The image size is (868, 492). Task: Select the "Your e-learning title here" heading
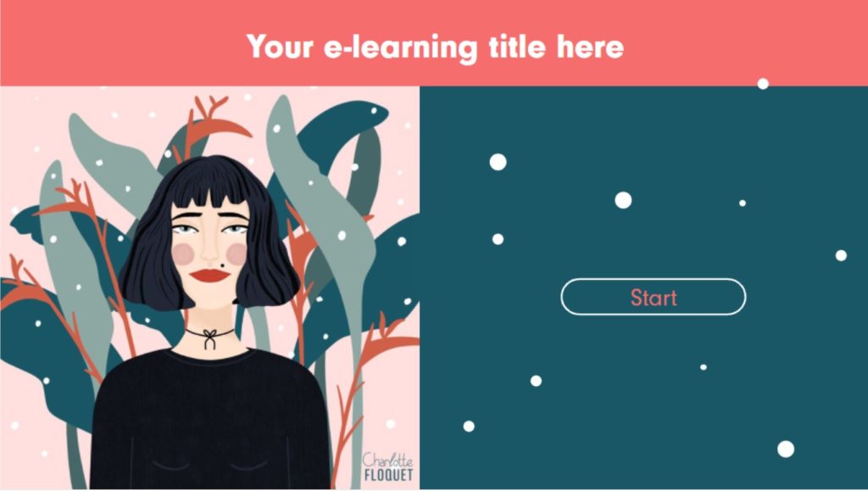click(435, 48)
